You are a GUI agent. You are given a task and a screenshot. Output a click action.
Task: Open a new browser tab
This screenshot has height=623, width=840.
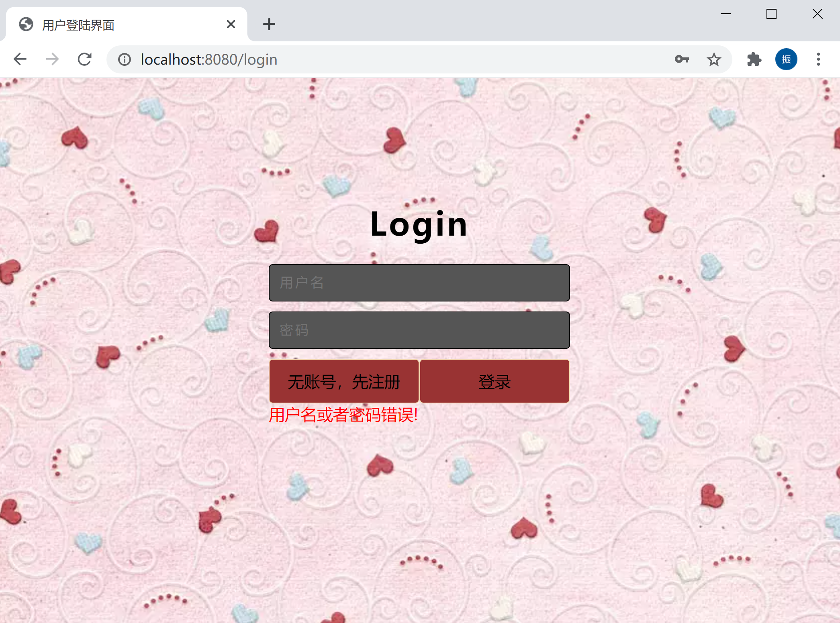pos(269,24)
